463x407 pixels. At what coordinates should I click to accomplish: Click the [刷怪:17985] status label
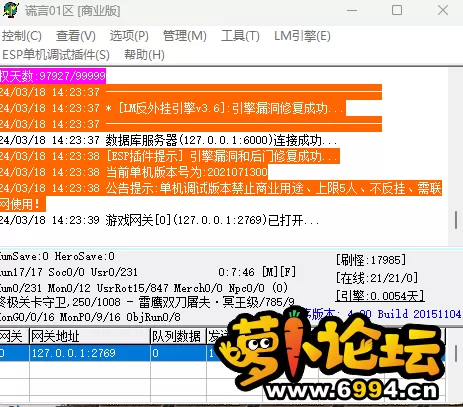click(x=371, y=260)
